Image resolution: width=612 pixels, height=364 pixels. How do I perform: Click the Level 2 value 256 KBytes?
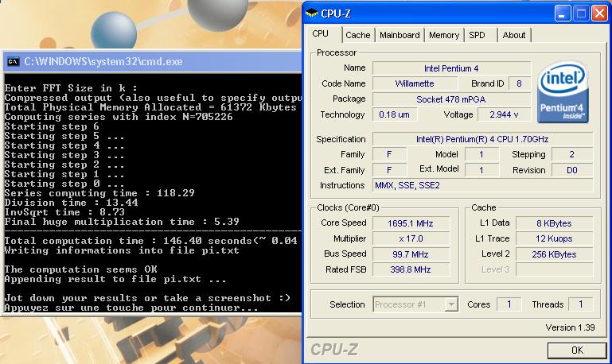tap(554, 254)
